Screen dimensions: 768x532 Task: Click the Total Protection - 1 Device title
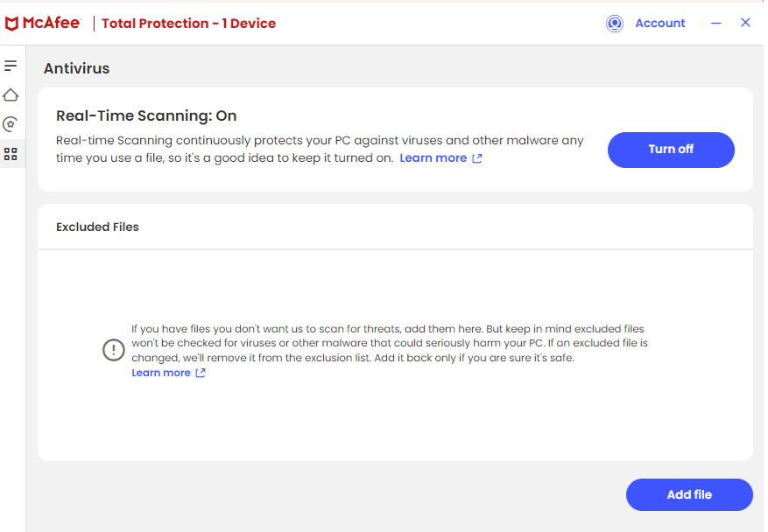(188, 24)
